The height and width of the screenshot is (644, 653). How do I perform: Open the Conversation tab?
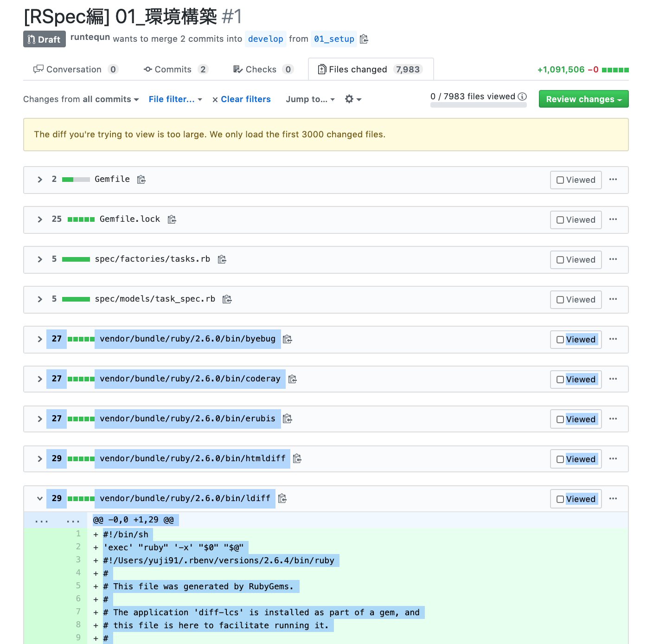(x=73, y=69)
